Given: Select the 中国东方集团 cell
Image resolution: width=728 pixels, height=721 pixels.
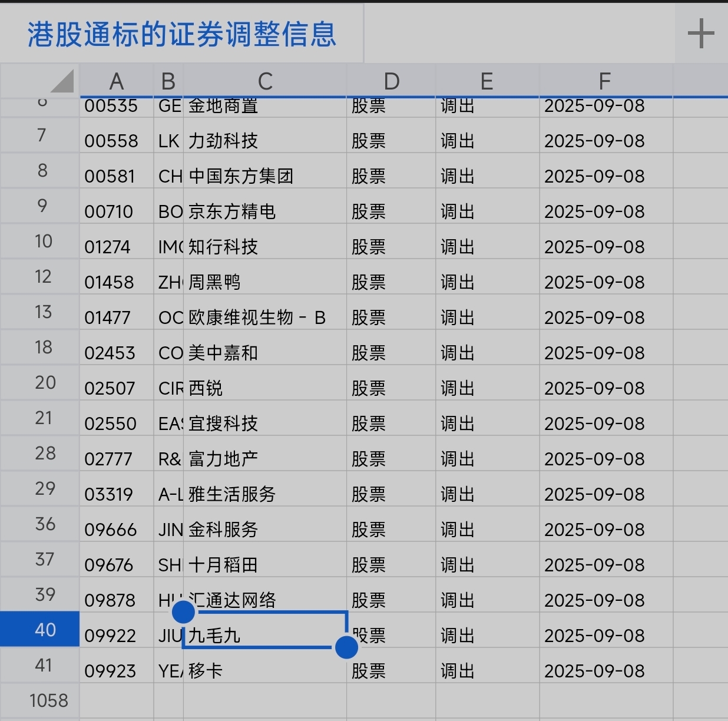Looking at the screenshot, I should coord(265,171).
